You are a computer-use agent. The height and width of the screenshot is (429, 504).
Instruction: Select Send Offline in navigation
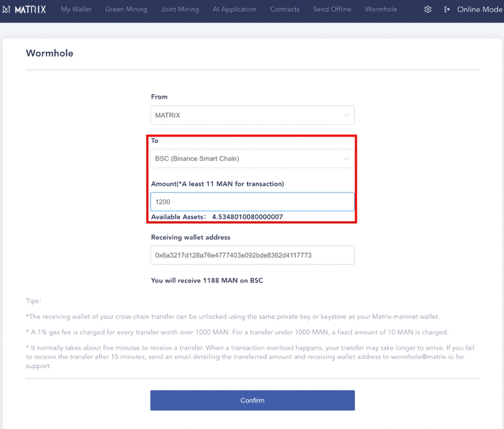click(332, 10)
